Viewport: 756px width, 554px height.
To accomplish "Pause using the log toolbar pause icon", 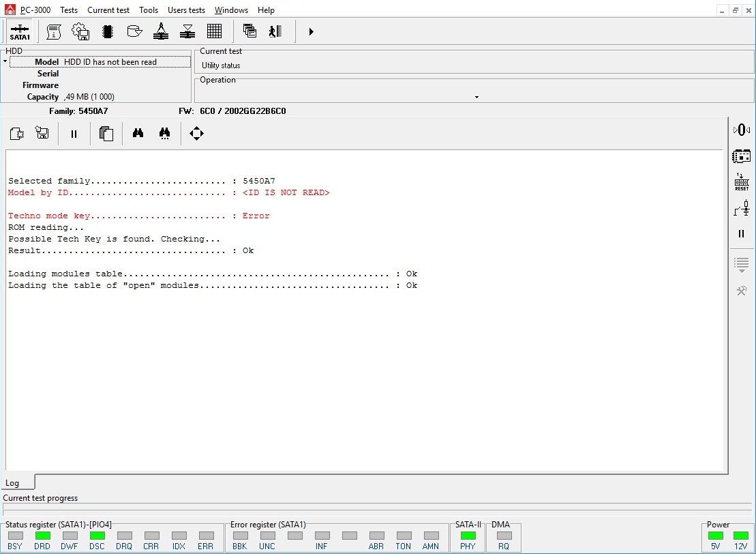I will 74,134.
